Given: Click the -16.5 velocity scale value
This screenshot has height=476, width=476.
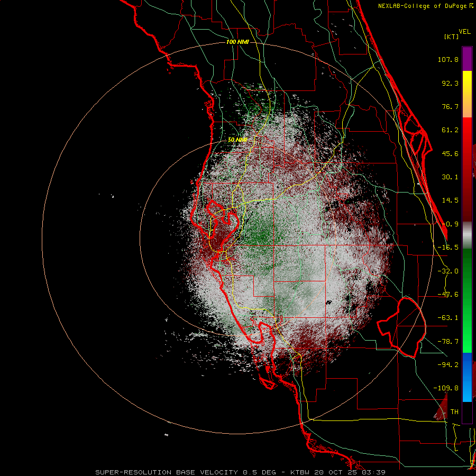Looking at the screenshot, I should [x=448, y=248].
